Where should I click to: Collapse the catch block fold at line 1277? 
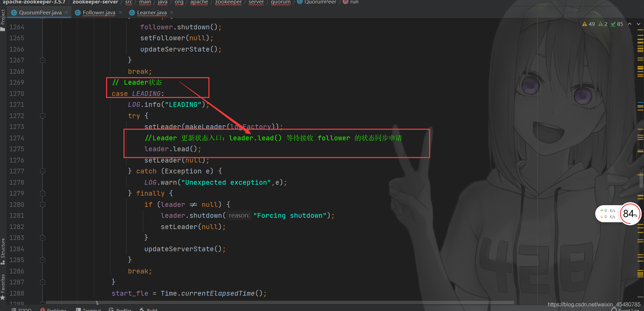(x=43, y=171)
